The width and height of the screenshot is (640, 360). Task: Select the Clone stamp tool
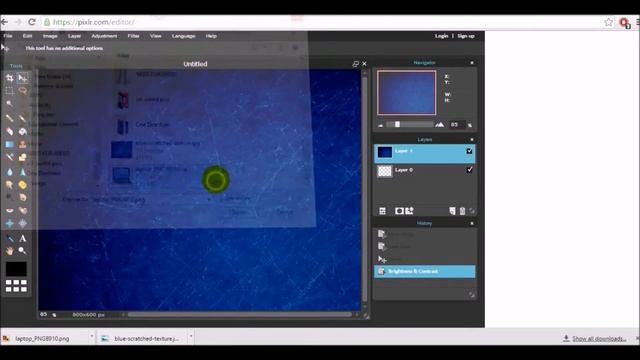point(23,144)
